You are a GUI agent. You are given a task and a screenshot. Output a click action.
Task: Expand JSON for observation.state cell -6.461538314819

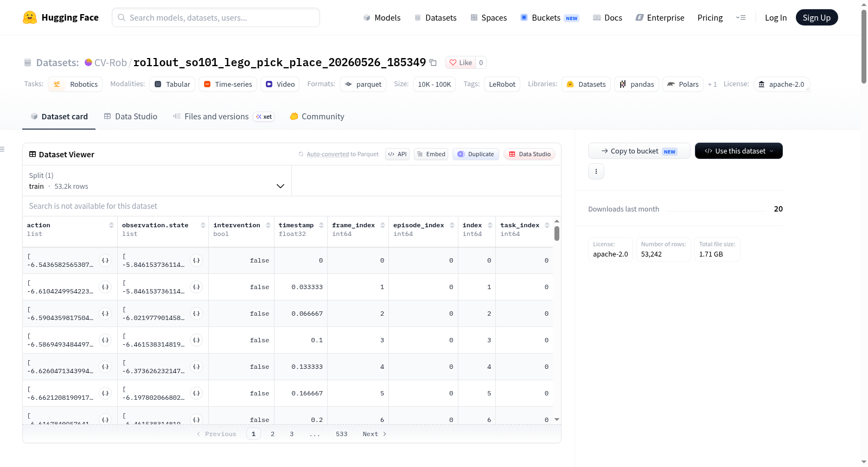pos(196,340)
